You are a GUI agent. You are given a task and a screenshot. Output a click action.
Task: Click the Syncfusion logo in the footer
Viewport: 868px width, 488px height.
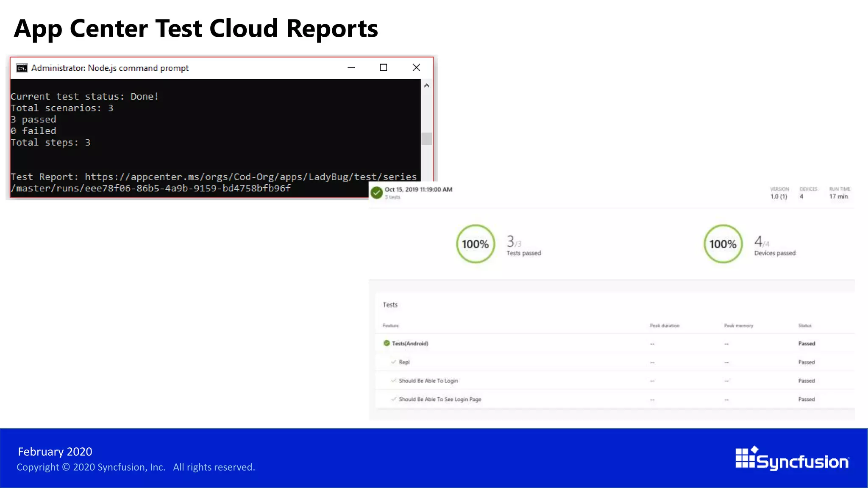point(792,458)
